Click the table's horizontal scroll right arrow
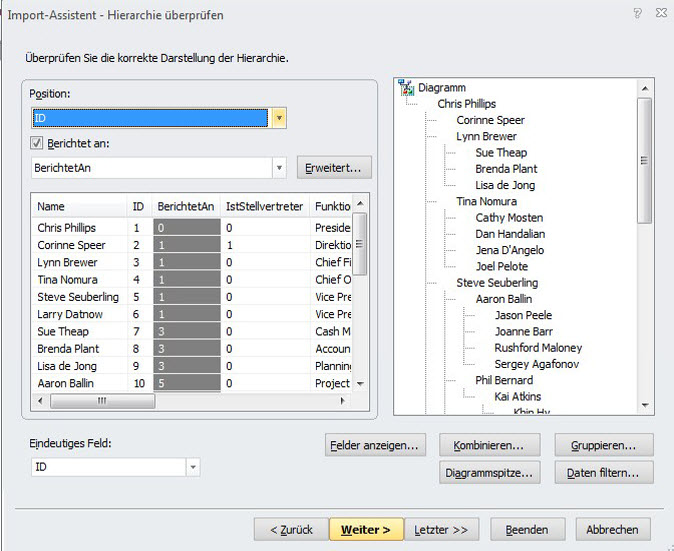674x551 pixels. [x=342, y=401]
